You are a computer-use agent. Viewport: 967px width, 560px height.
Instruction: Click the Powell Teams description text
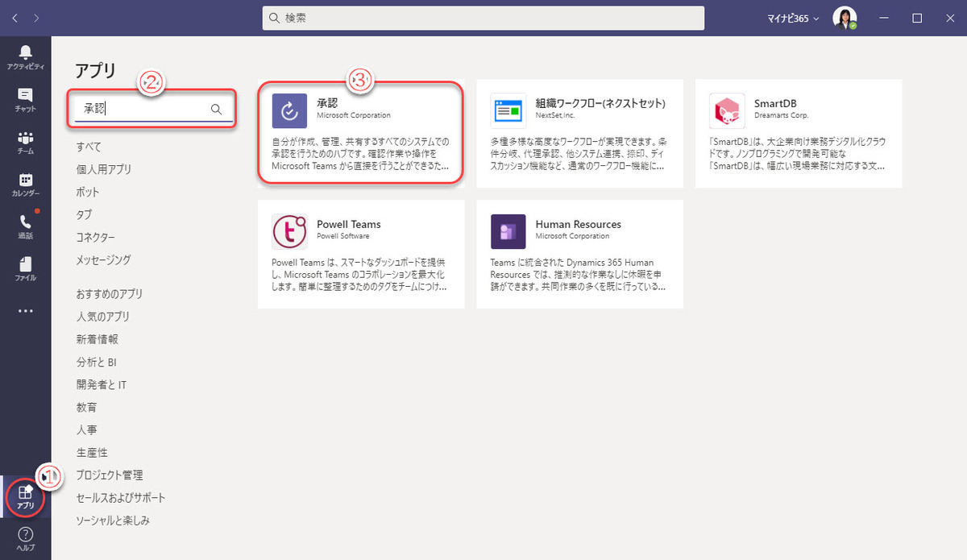click(360, 274)
